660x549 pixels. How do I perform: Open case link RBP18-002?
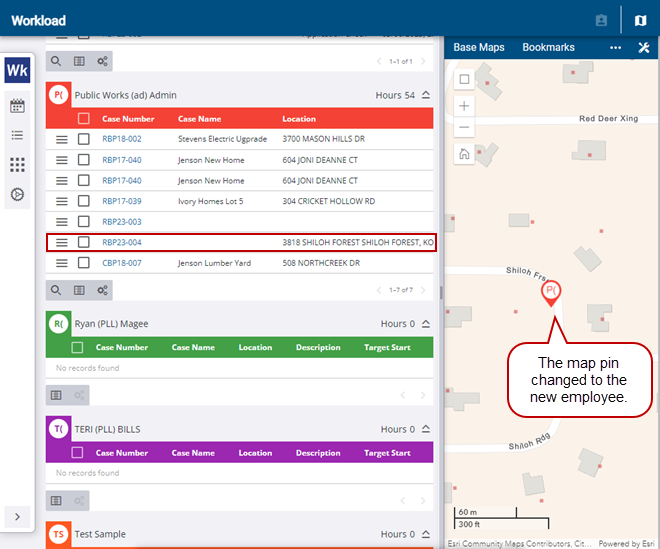point(122,139)
